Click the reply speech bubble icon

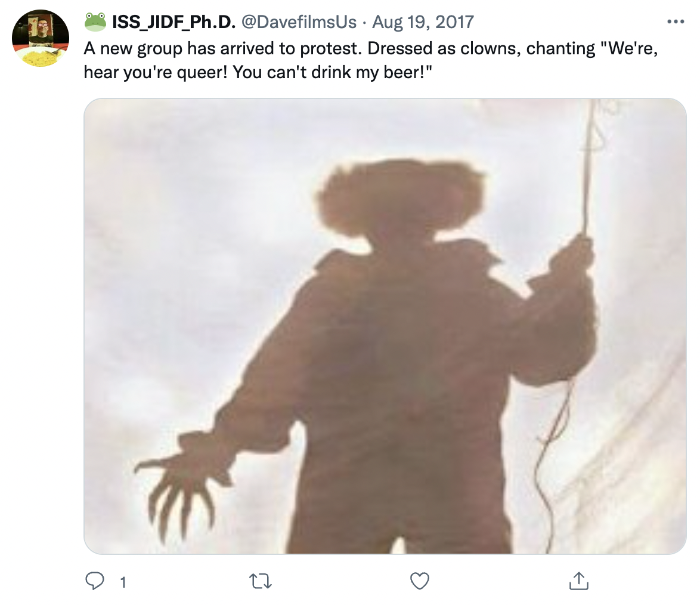tap(95, 581)
